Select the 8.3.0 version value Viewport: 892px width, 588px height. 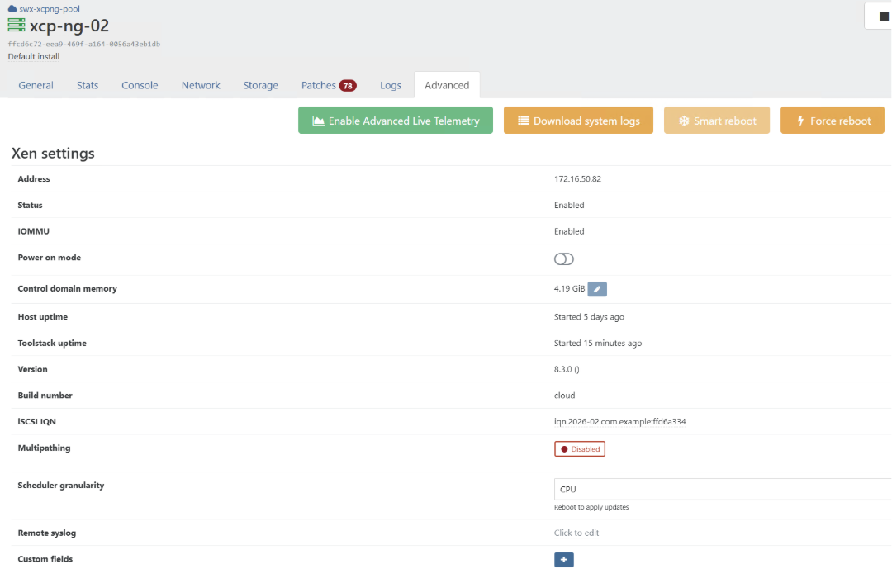tap(567, 369)
